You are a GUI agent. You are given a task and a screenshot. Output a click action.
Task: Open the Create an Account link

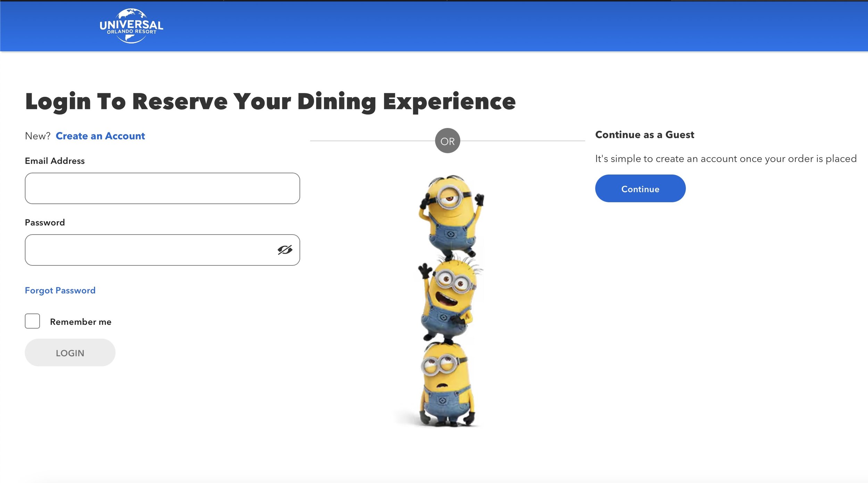[100, 136]
